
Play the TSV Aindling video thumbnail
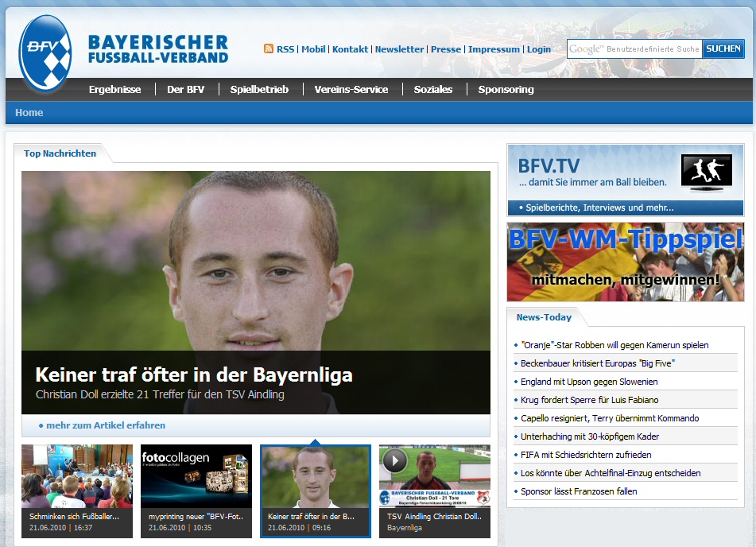[x=395, y=461]
